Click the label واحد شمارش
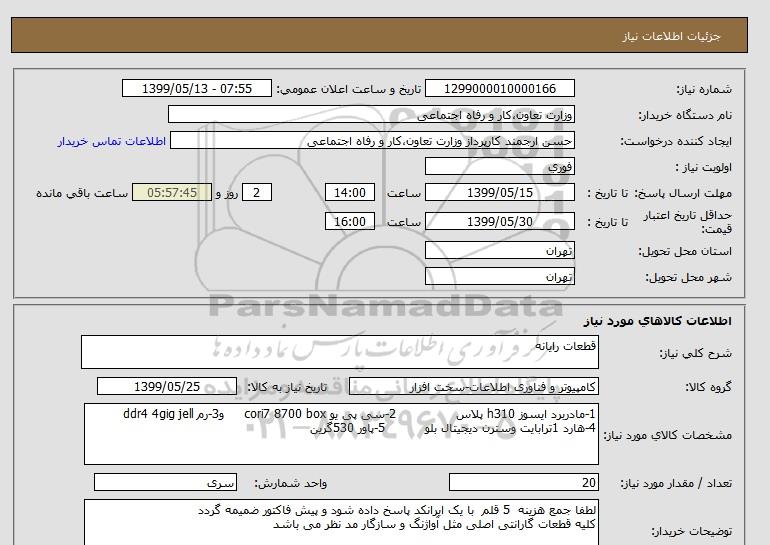The image size is (770, 545). click(x=290, y=484)
